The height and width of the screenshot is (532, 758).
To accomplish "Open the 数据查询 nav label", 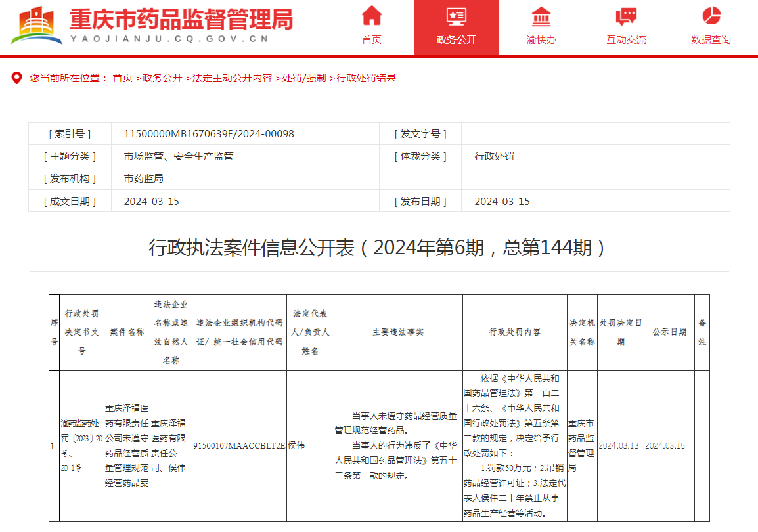I will (711, 39).
